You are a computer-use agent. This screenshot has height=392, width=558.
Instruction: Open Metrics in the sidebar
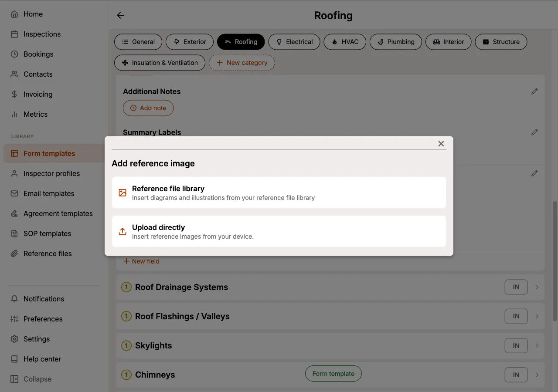point(54,114)
